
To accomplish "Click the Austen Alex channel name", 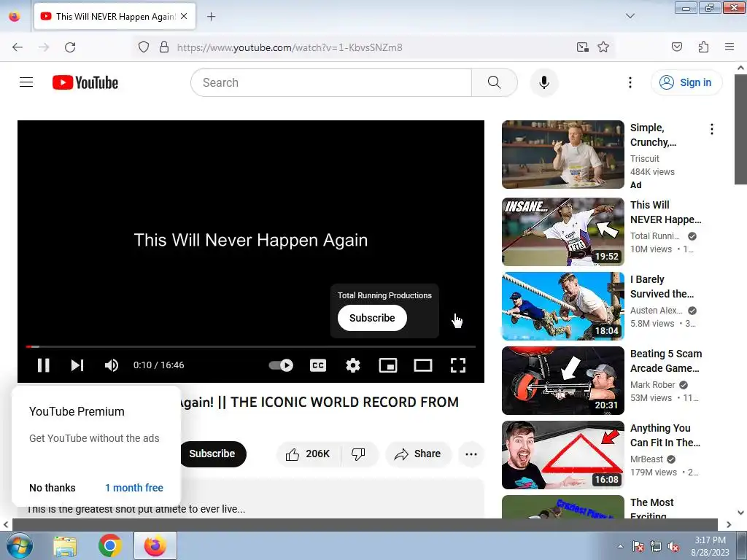I will click(657, 311).
